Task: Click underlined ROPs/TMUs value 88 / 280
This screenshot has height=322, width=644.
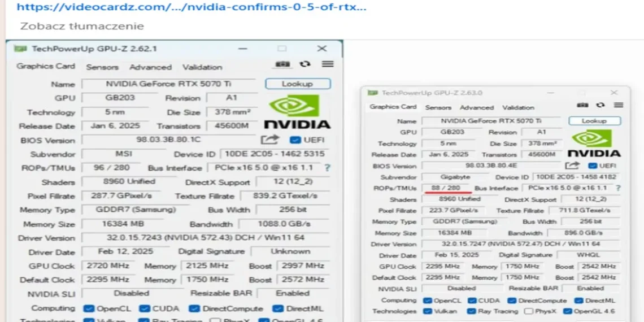Action: tap(446, 188)
